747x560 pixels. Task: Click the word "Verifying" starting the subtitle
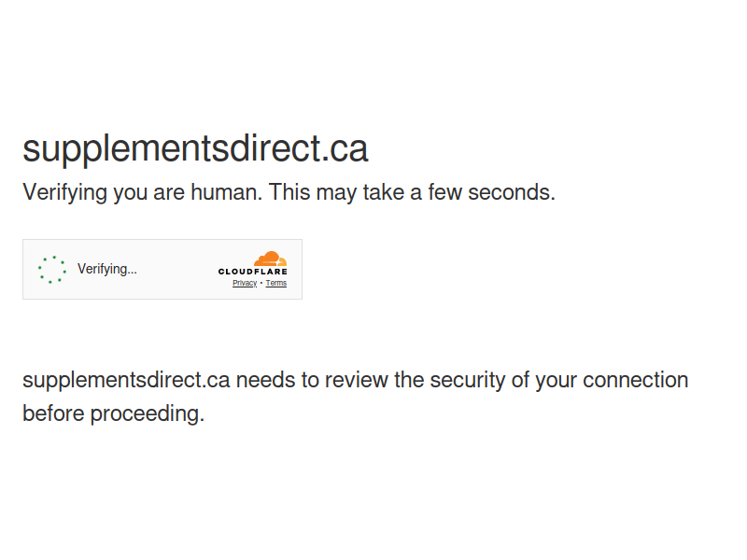[x=64, y=192]
